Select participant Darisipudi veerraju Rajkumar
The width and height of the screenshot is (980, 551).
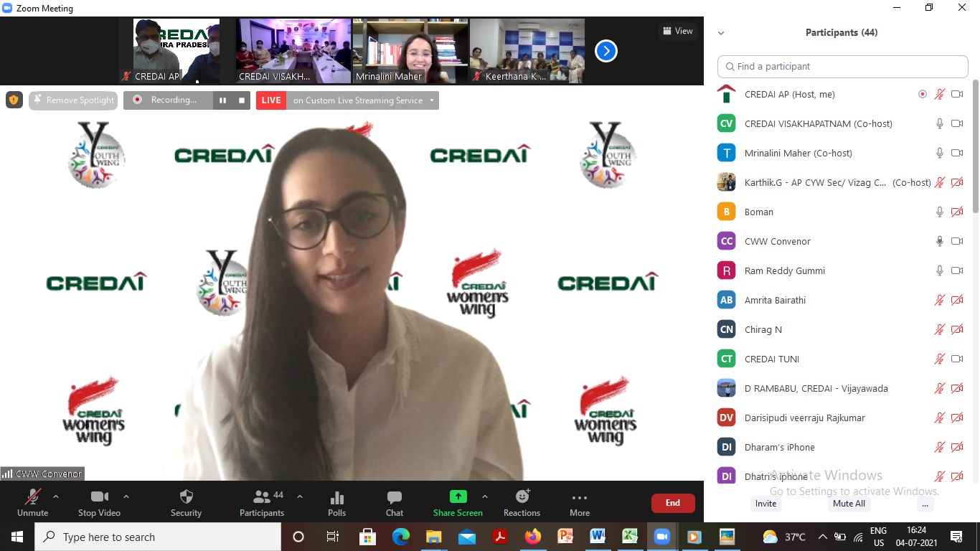[x=843, y=418]
